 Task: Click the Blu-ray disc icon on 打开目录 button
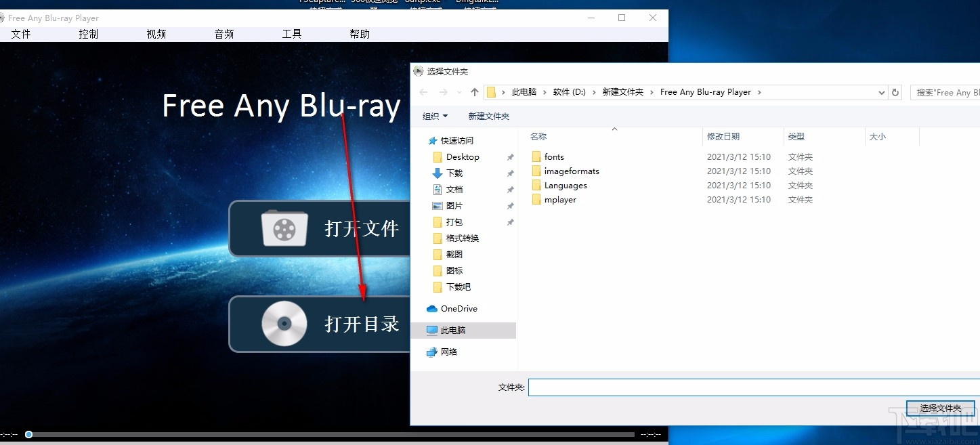point(284,324)
